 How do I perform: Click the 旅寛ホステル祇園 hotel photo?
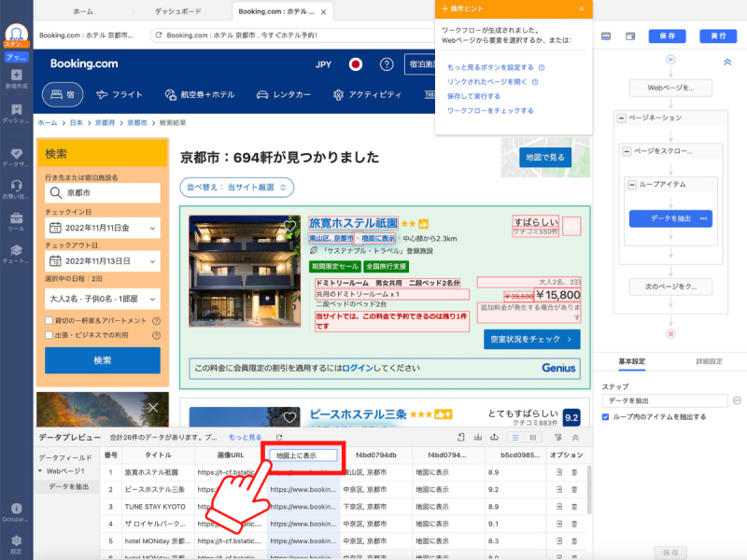pos(245,271)
